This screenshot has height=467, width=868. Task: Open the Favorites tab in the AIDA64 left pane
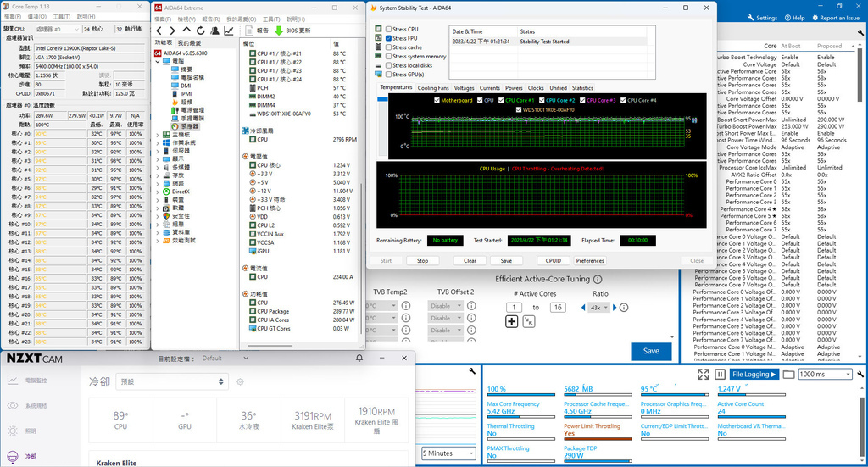[x=189, y=43]
